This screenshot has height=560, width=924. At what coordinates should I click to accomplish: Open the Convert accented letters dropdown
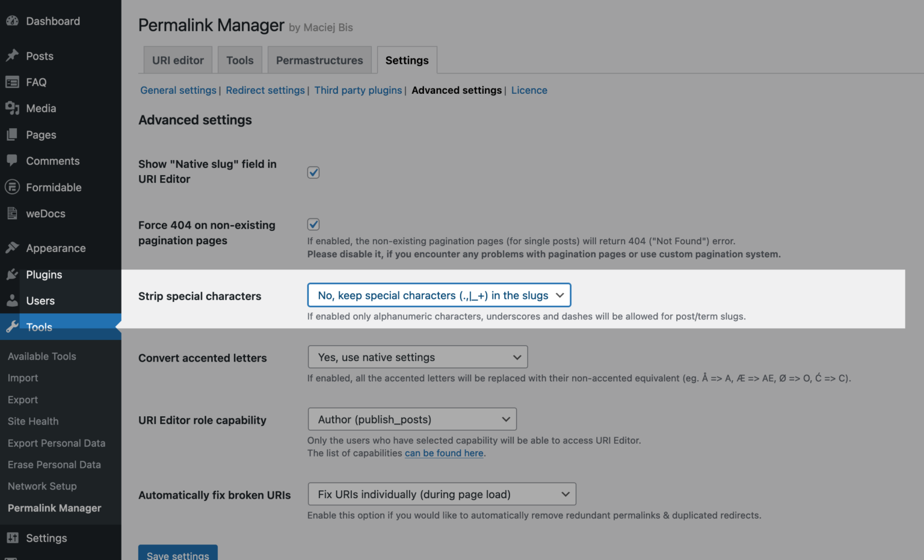[x=417, y=357]
